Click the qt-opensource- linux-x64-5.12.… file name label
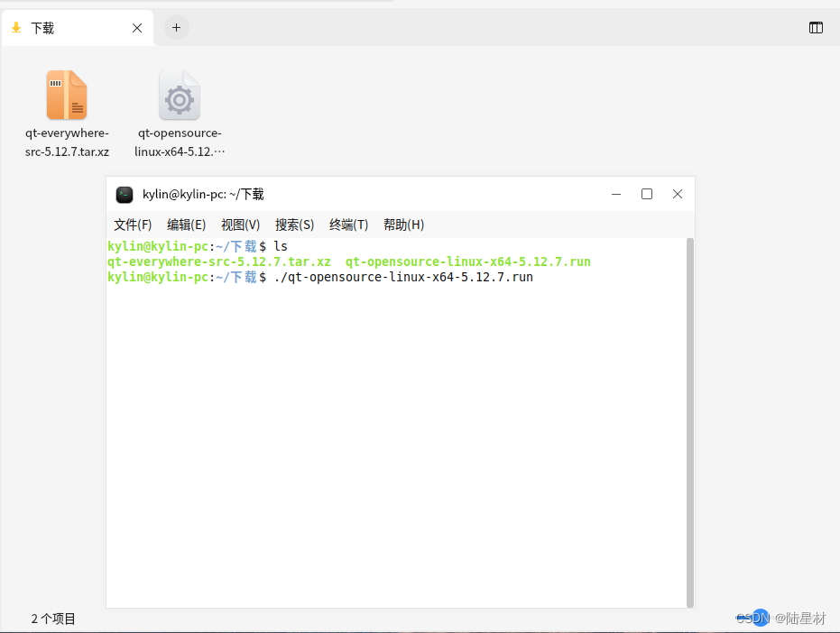Viewport: 840px width, 633px height. click(x=180, y=142)
